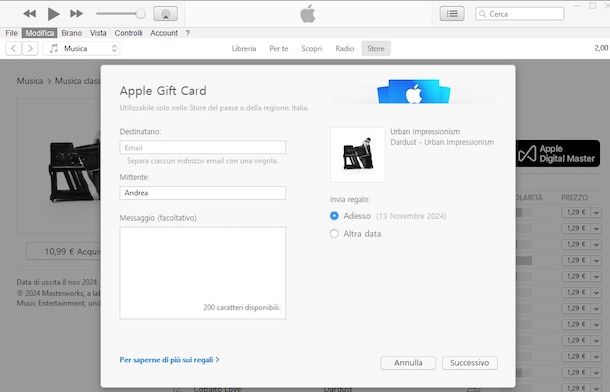610x392 pixels.
Task: Switch to the Per te tab
Action: click(279, 49)
